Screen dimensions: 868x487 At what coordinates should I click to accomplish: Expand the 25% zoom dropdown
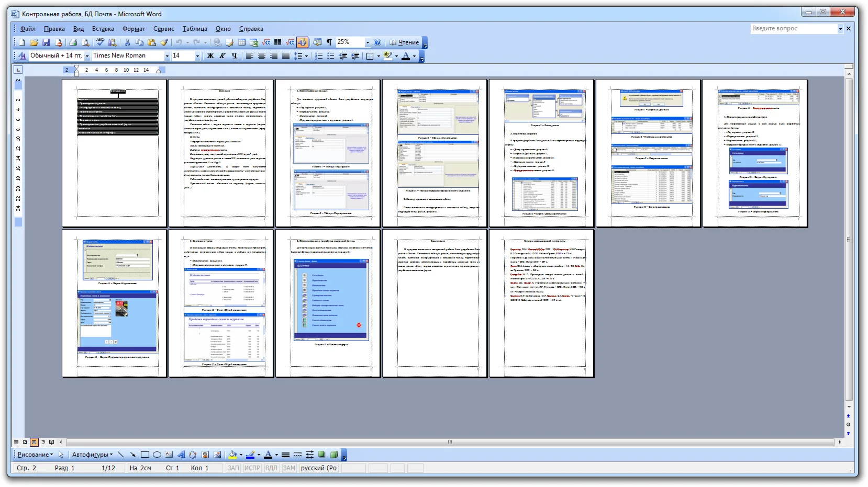368,42
